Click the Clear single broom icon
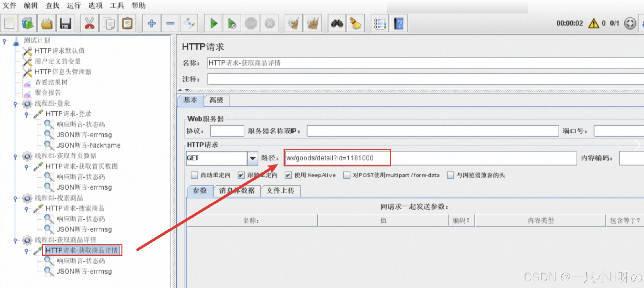Image resolution: width=644 pixels, height=288 pixels. pos(294,23)
